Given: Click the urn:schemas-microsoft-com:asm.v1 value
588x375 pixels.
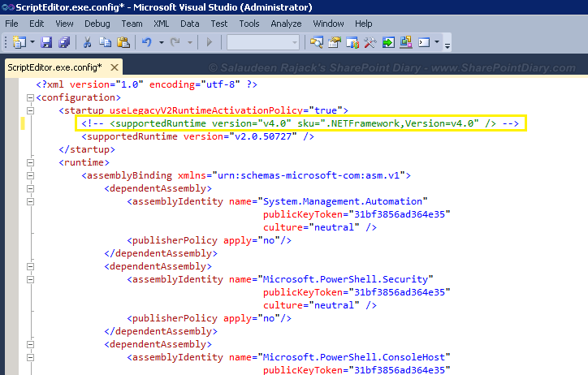Looking at the screenshot, I should coord(309,175).
